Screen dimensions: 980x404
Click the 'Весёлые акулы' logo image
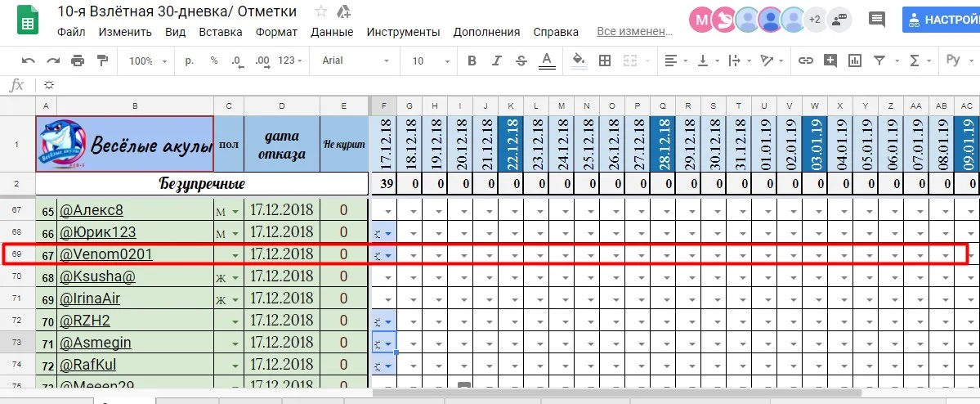61,144
